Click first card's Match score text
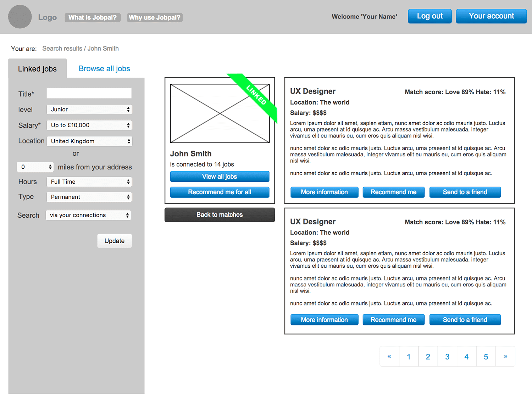 click(x=455, y=92)
